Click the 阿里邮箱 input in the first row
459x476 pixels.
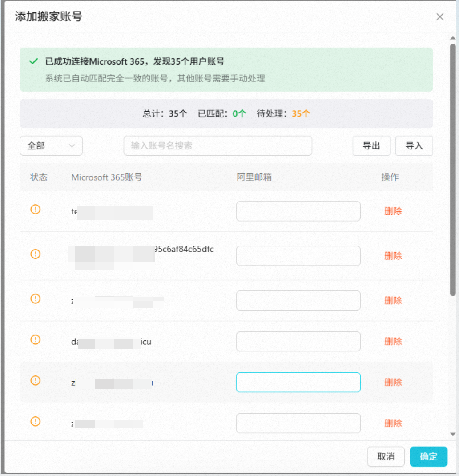[298, 211]
